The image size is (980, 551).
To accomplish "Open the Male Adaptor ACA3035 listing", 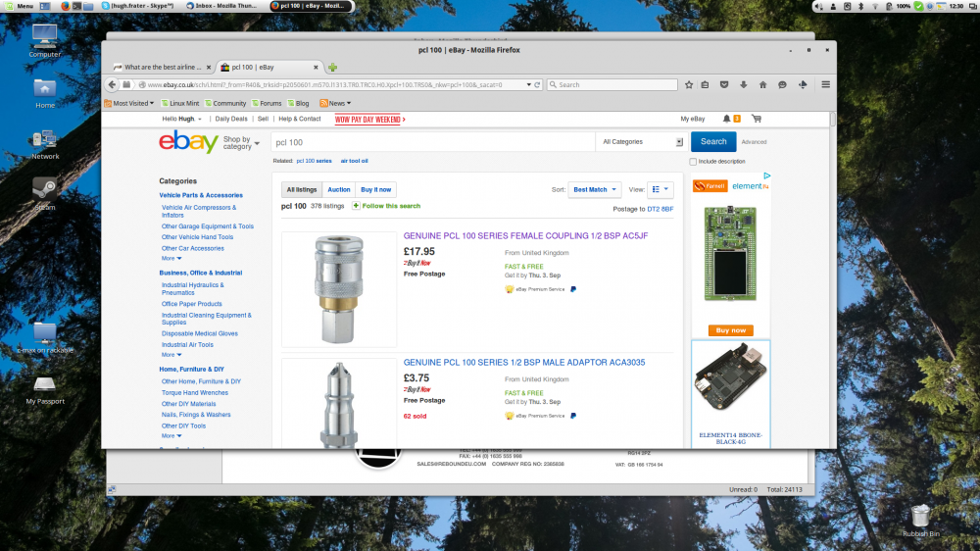I will (x=524, y=362).
